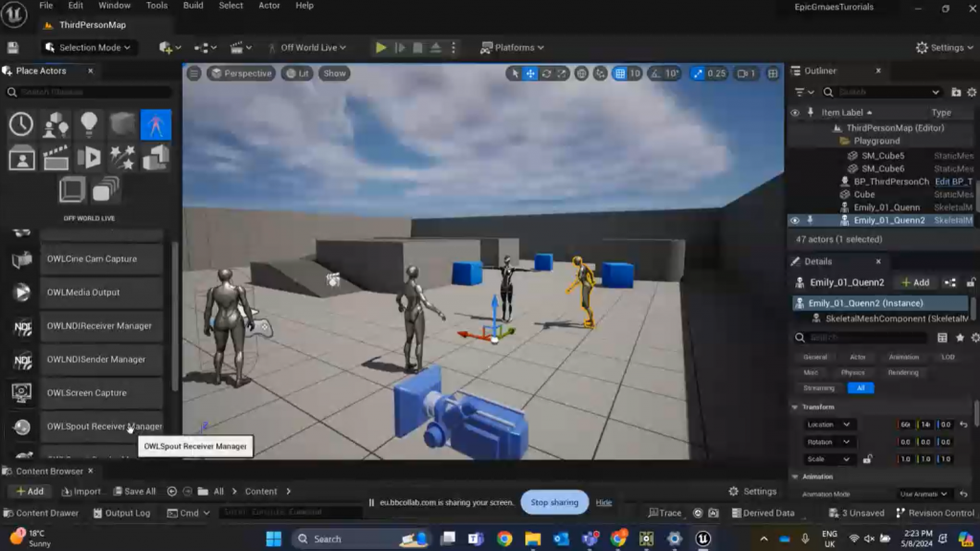This screenshot has height=551, width=980.
Task: Click the Play button in toolbar
Action: tap(381, 48)
